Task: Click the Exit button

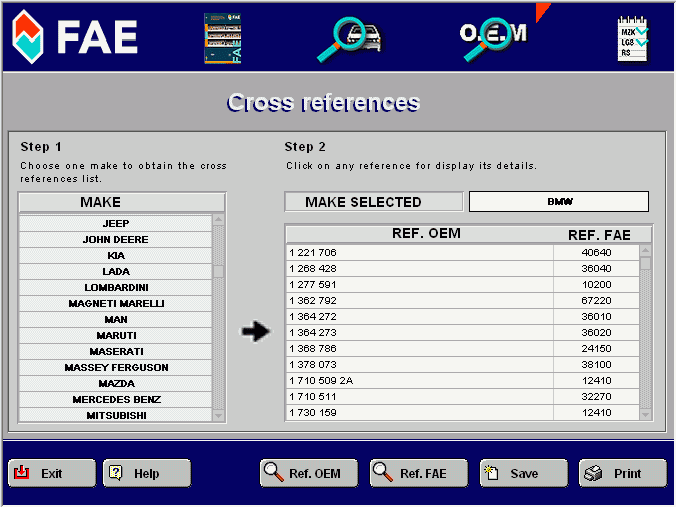Action: pos(52,473)
